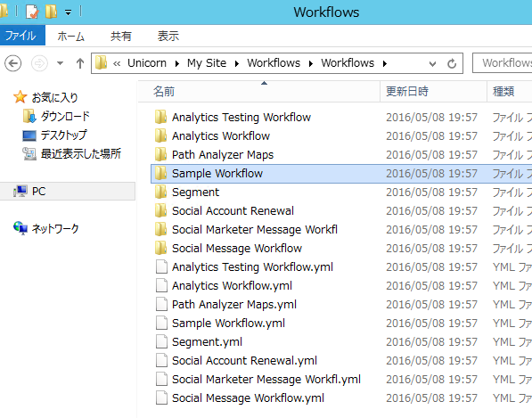Click the Workflows search box
Screen dimensions: 532x418
coord(503,63)
